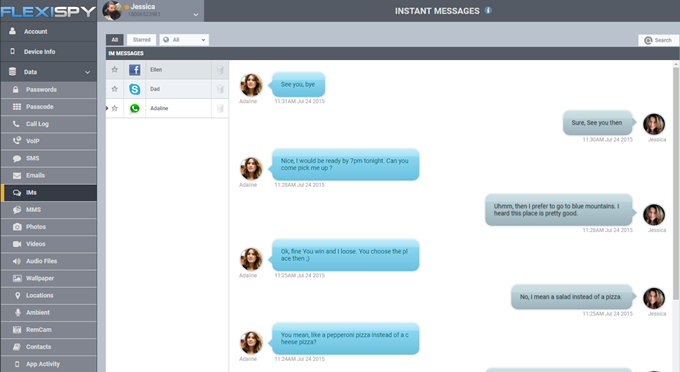Click the IMs chat icon
The height and width of the screenshot is (372, 680).
click(x=16, y=193)
